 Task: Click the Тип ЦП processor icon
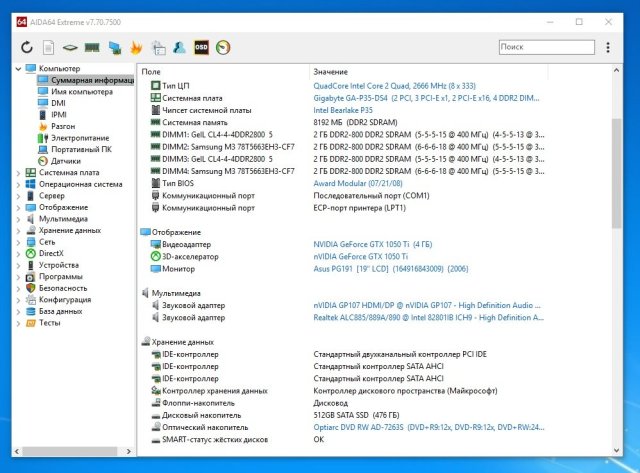(155, 86)
